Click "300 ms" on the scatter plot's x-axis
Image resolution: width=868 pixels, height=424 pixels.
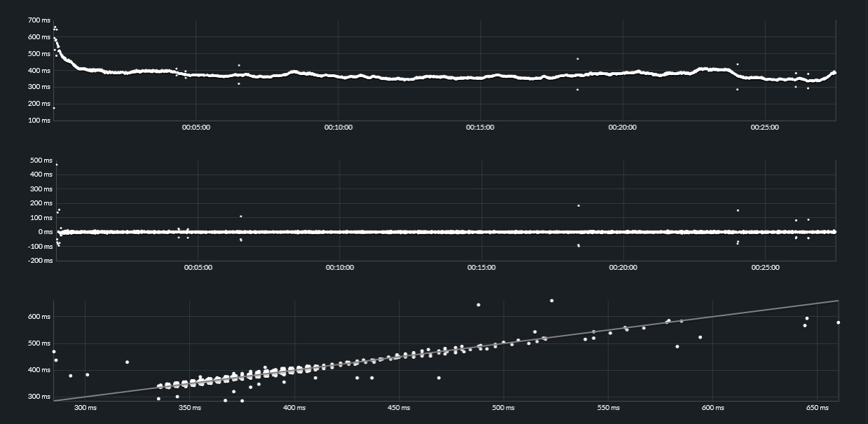point(84,407)
